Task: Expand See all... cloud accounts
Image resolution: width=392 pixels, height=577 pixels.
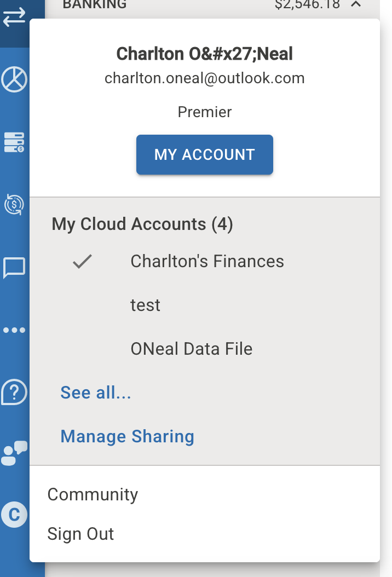Action: (96, 393)
